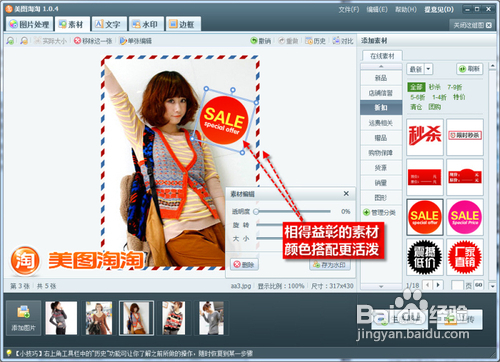Go to next material page
The image size is (500, 362).
pos(438,285)
